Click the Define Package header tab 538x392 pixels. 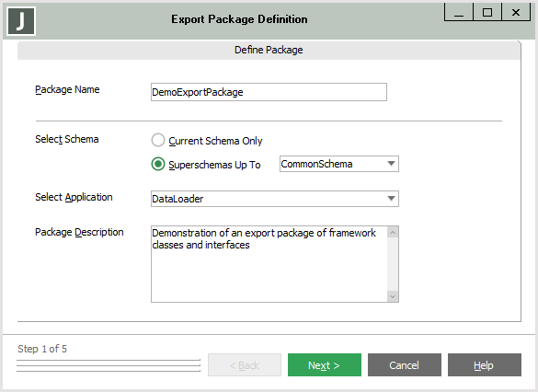coord(269,50)
